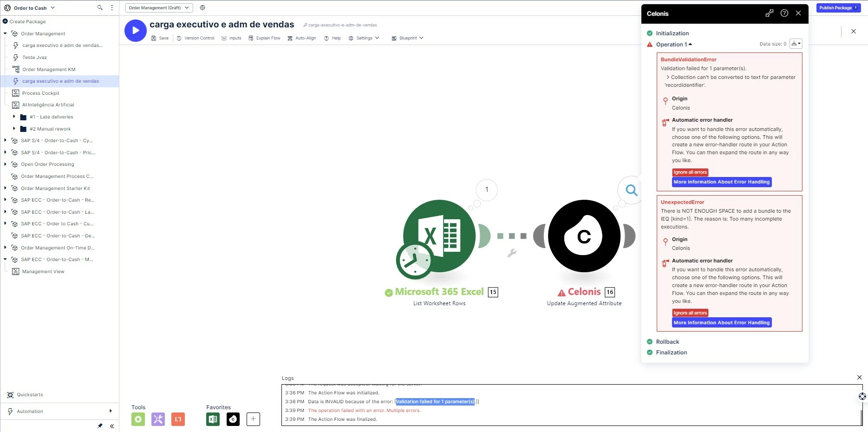The image size is (868, 432).
Task: Open help in the Celonis panel header
Action: point(784,13)
